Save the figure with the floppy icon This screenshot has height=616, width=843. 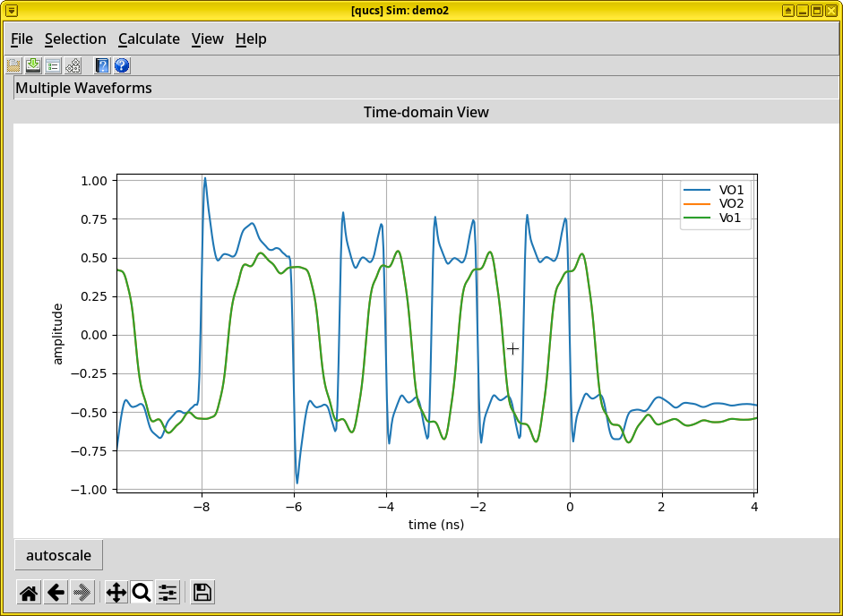click(x=202, y=592)
